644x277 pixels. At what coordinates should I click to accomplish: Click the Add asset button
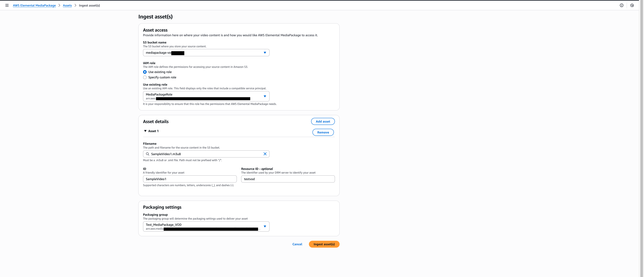pos(323,121)
